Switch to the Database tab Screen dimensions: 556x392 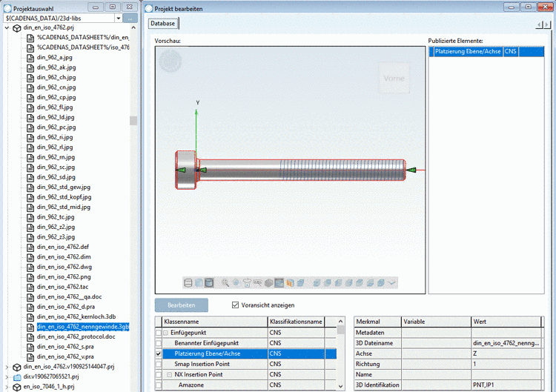coord(163,24)
